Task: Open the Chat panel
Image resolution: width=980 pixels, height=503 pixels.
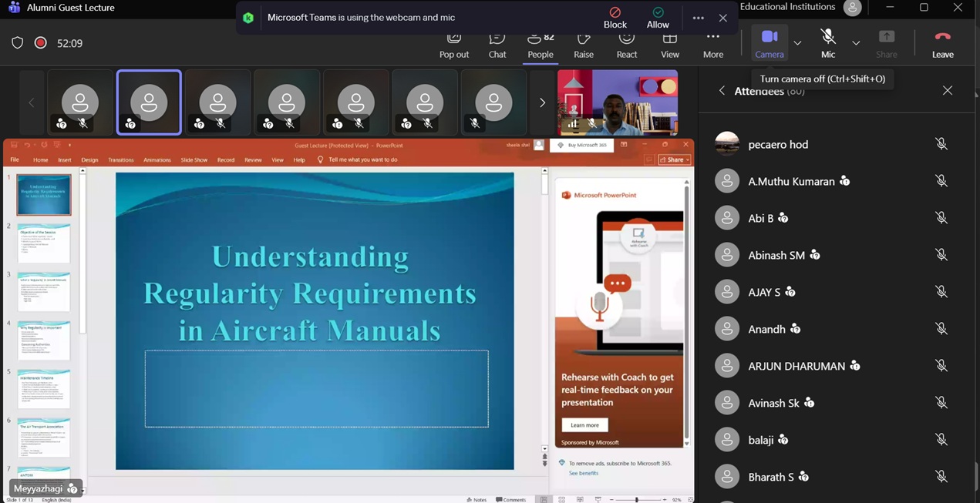Action: [x=497, y=45]
